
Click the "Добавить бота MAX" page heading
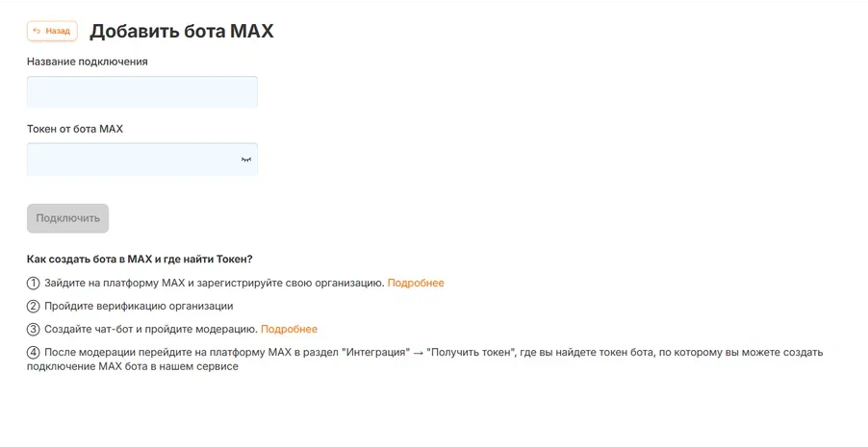(182, 31)
